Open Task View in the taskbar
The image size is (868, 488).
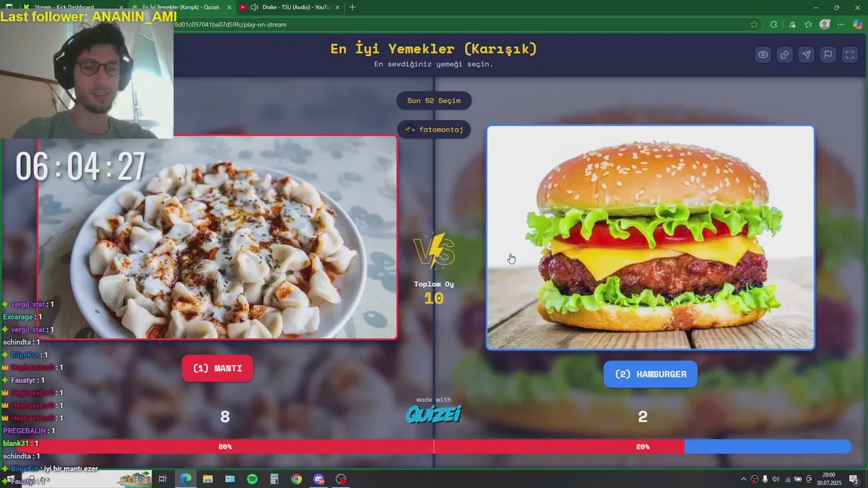163,479
